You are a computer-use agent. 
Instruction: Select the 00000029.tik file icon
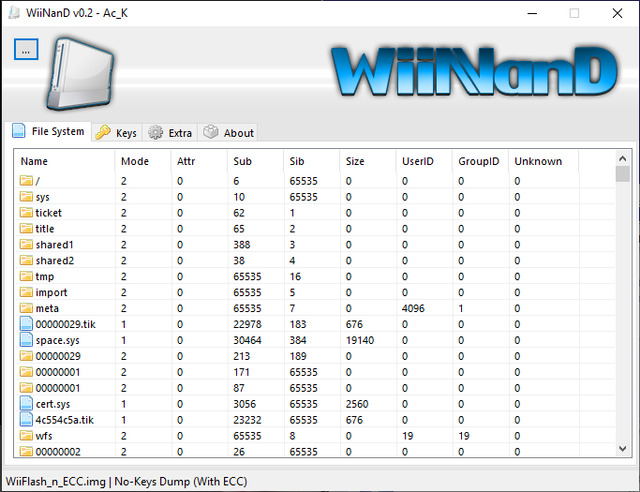coord(26,324)
